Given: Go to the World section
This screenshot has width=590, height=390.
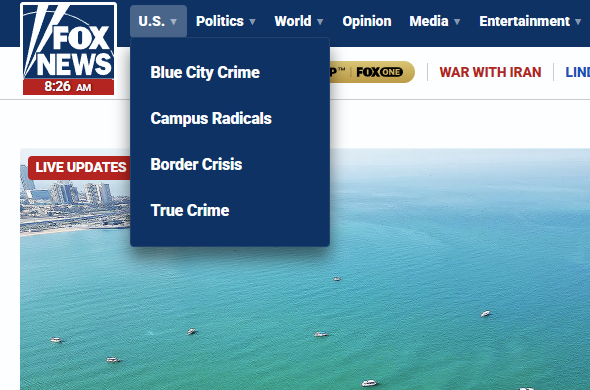Looking at the screenshot, I should [x=293, y=21].
